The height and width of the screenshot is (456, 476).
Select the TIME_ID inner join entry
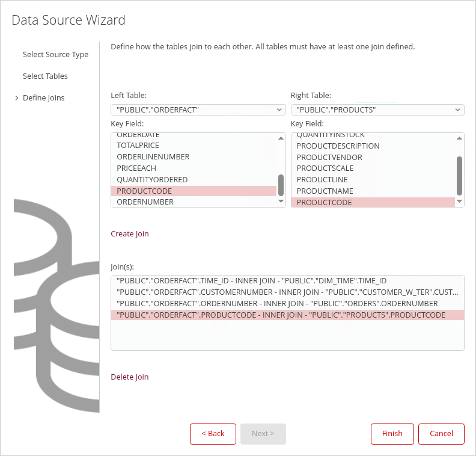coord(251,281)
